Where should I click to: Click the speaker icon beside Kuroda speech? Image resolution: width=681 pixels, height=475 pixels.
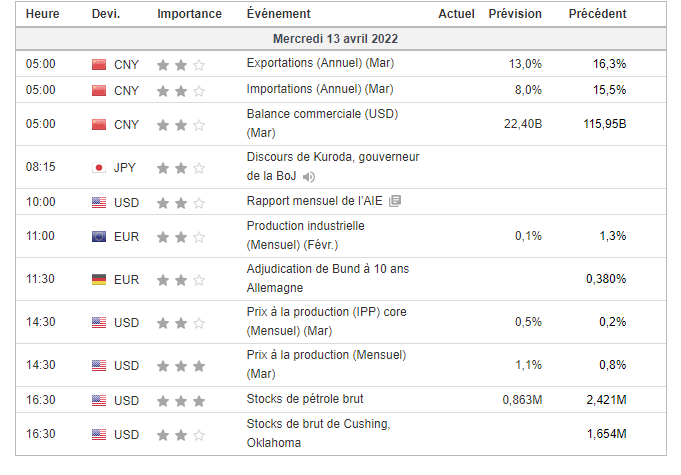pyautogui.click(x=309, y=177)
